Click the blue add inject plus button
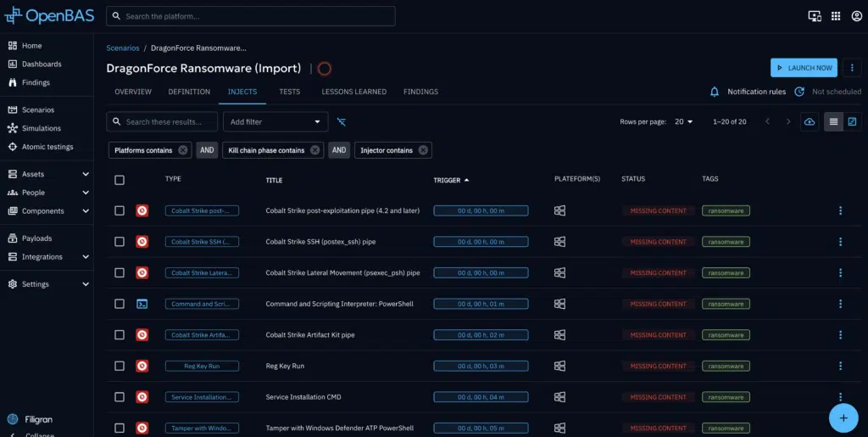This screenshot has width=868, height=437. (842, 417)
